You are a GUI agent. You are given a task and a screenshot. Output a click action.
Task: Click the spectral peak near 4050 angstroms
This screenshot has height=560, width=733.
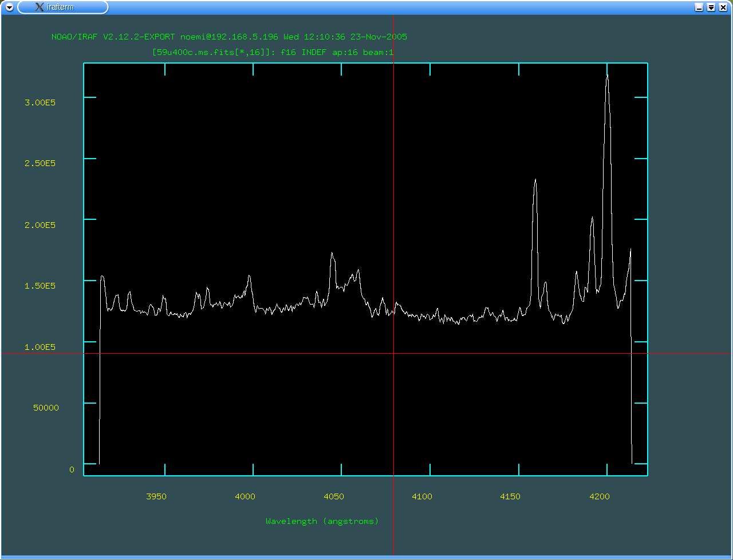coord(332,254)
